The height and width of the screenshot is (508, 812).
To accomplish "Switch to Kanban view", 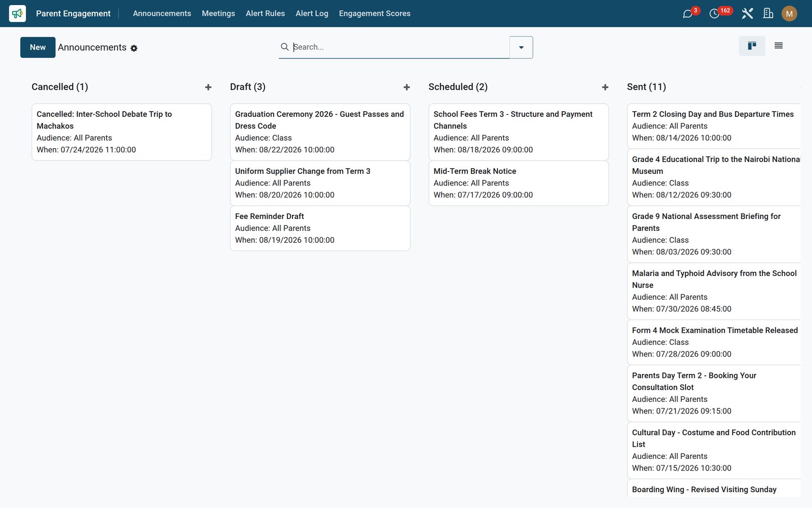I will 752,46.
